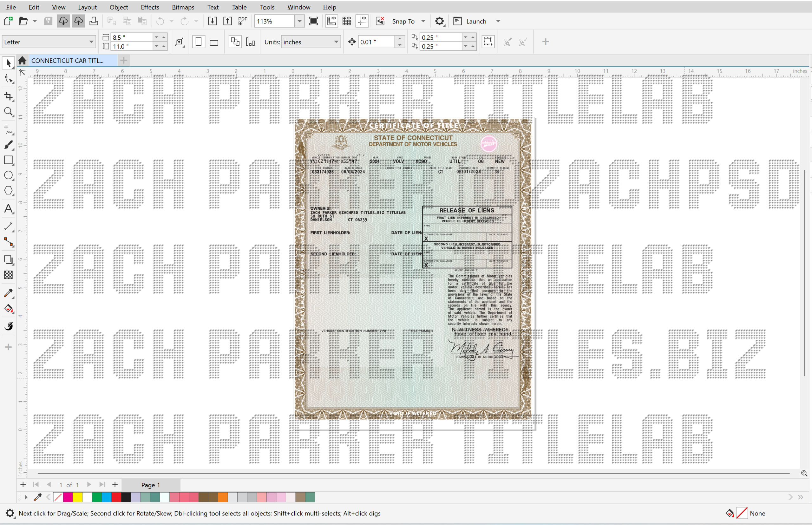Open the Effects menu
The height and width of the screenshot is (525, 812).
coord(150,7)
